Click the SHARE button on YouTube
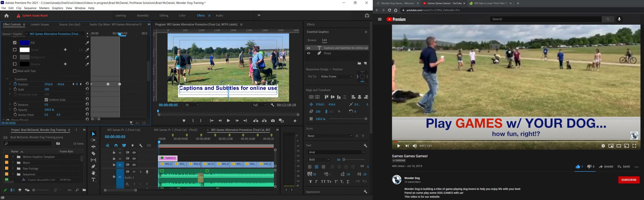This screenshot has height=200, width=644. pyautogui.click(x=606, y=167)
